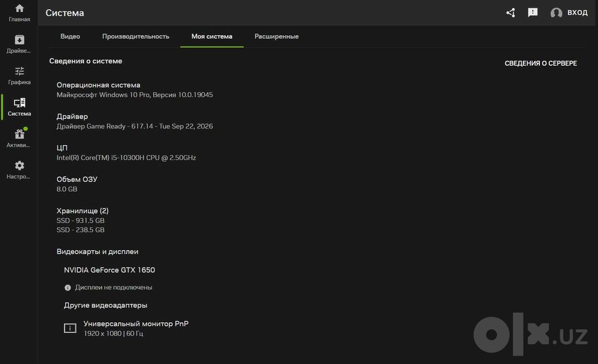Click Универсальный монитор PnP label
The height and width of the screenshot is (364, 598).
tap(136, 323)
